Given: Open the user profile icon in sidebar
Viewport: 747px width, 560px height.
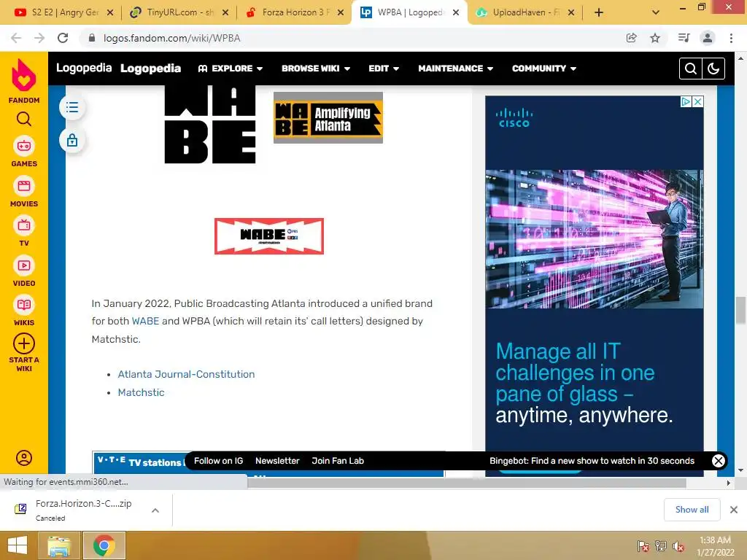Looking at the screenshot, I should tap(24, 458).
